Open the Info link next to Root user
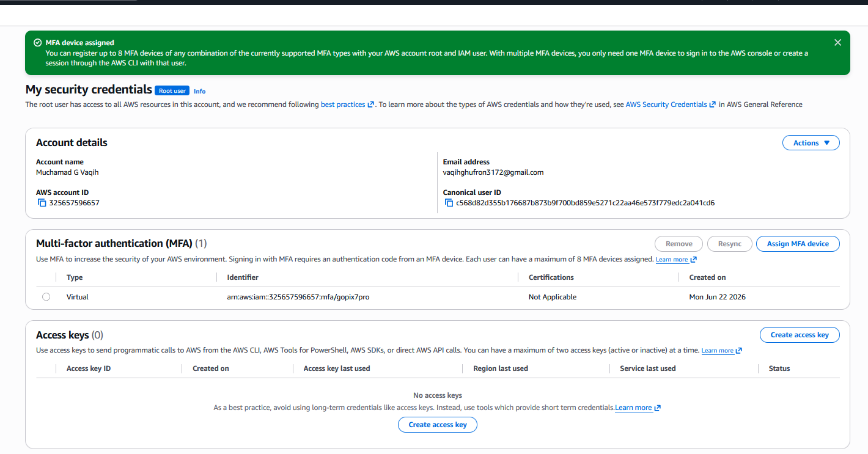The image size is (868, 454). [x=200, y=91]
